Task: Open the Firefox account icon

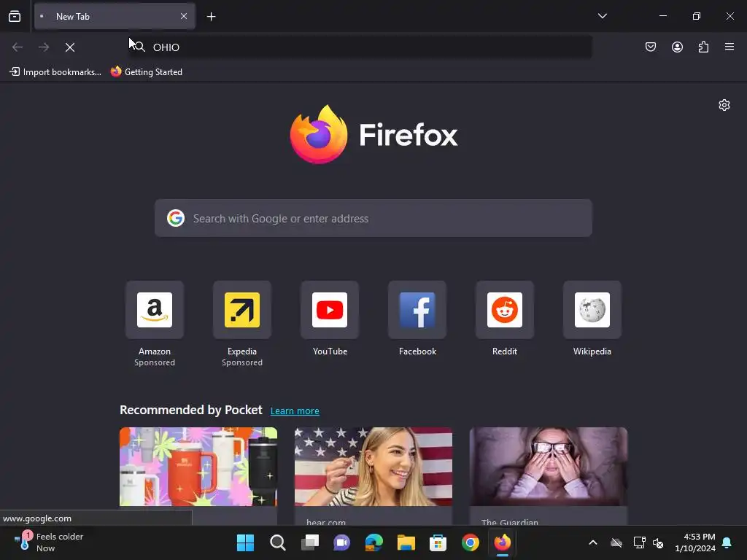Action: [677, 47]
